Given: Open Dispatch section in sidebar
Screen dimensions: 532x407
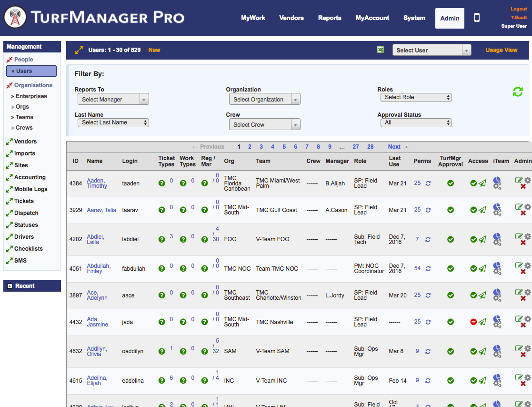Looking at the screenshot, I should tap(26, 213).
